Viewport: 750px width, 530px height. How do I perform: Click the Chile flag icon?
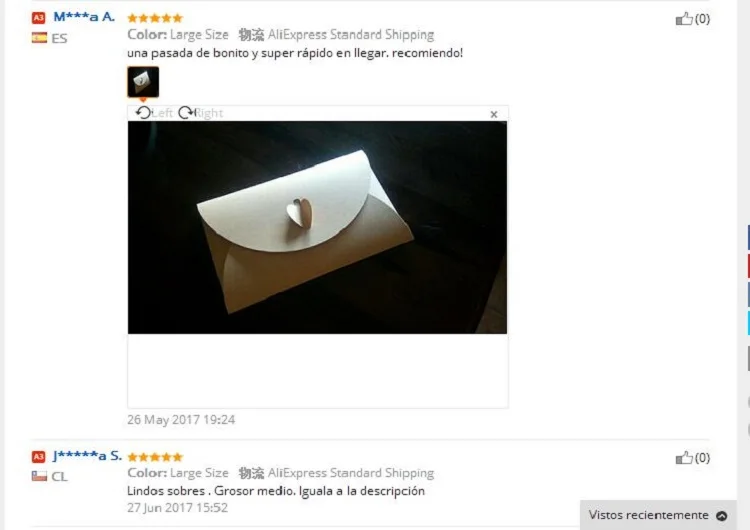pos(39,476)
